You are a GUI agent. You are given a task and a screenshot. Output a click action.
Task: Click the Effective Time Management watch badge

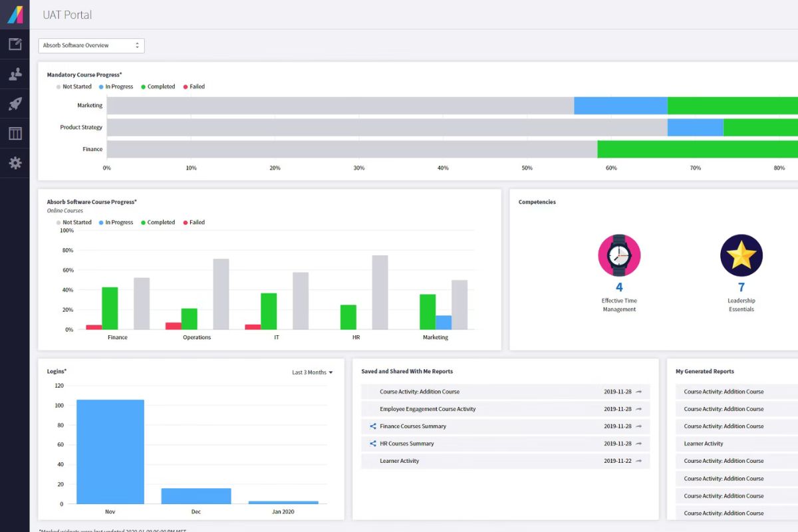point(619,255)
